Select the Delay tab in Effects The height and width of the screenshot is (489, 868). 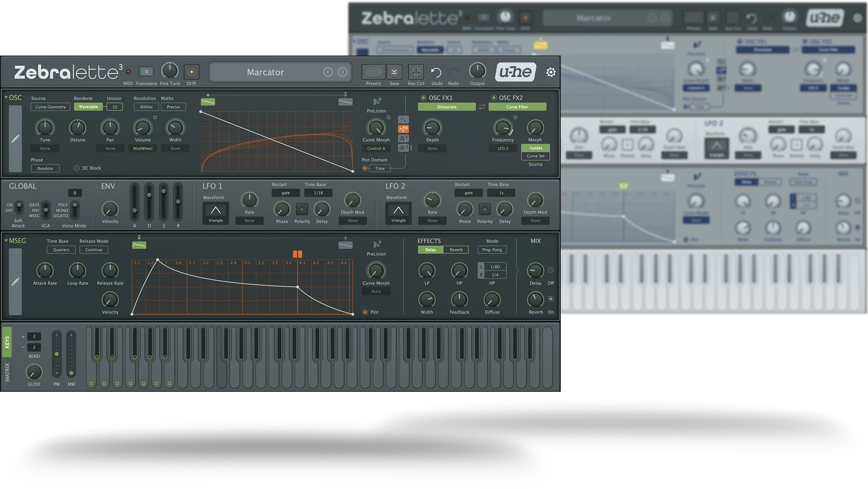pyautogui.click(x=430, y=249)
